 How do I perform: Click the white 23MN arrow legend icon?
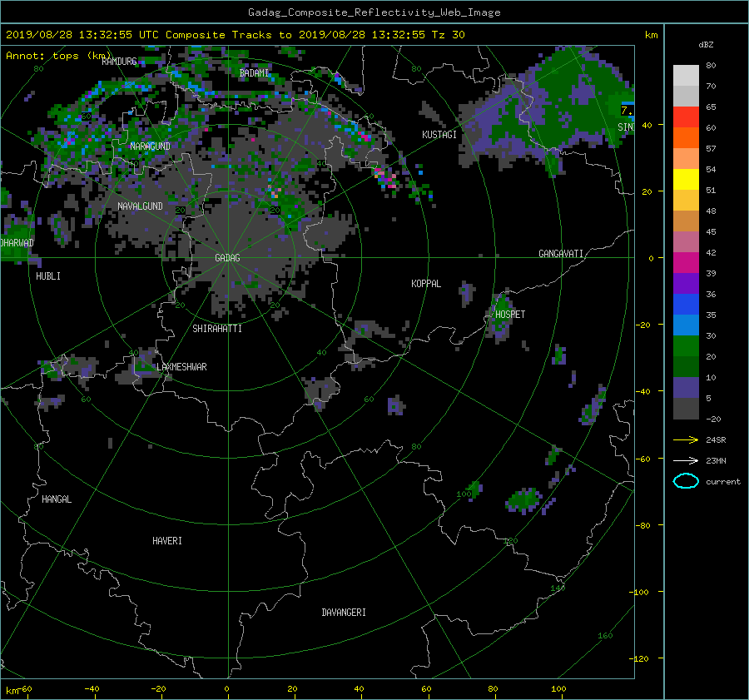(x=686, y=460)
